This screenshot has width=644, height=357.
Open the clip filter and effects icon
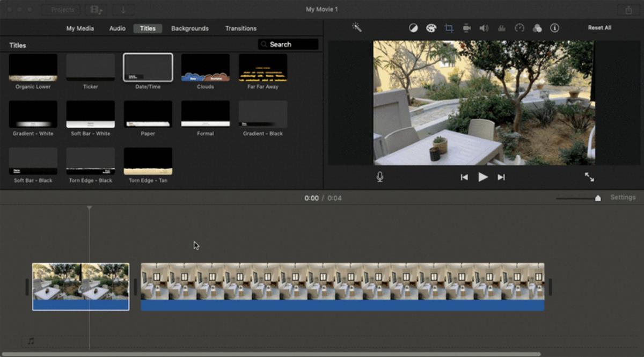[x=537, y=28]
